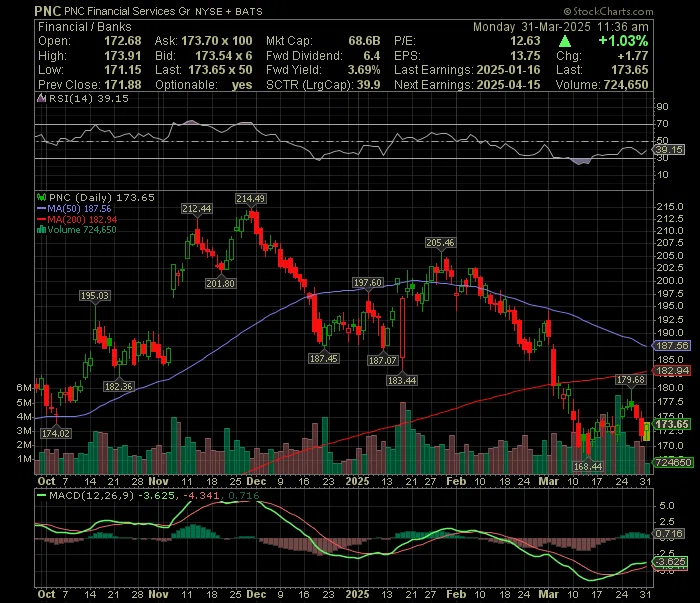
Task: Click the Last Earnings date 2025-01-16
Action: coord(508,70)
